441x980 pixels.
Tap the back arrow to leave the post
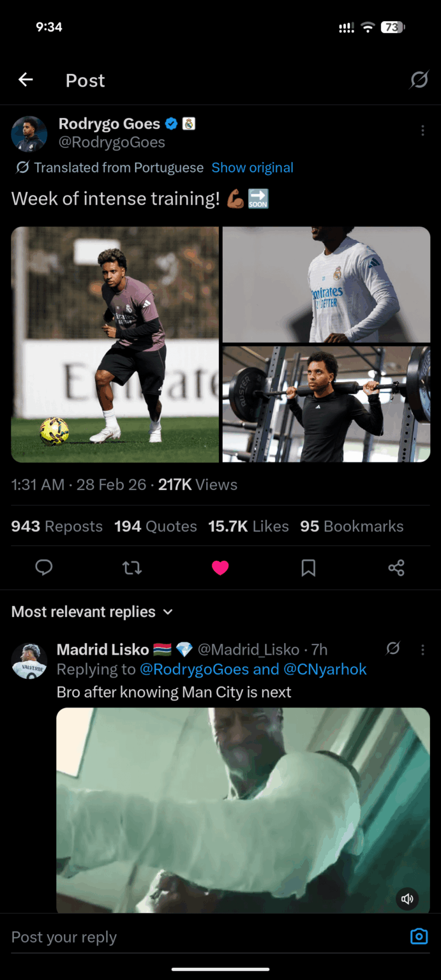25,80
